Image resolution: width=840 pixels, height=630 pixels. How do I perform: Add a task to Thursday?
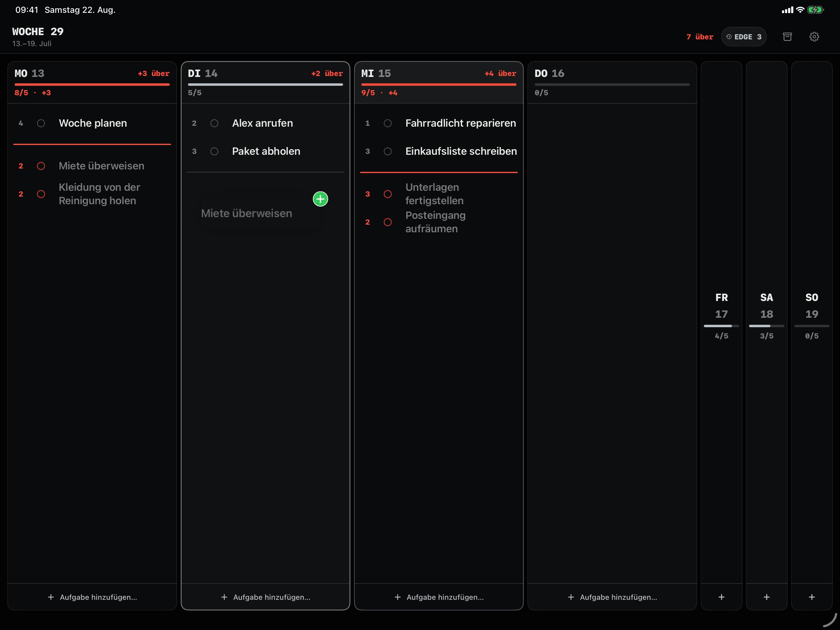click(612, 597)
